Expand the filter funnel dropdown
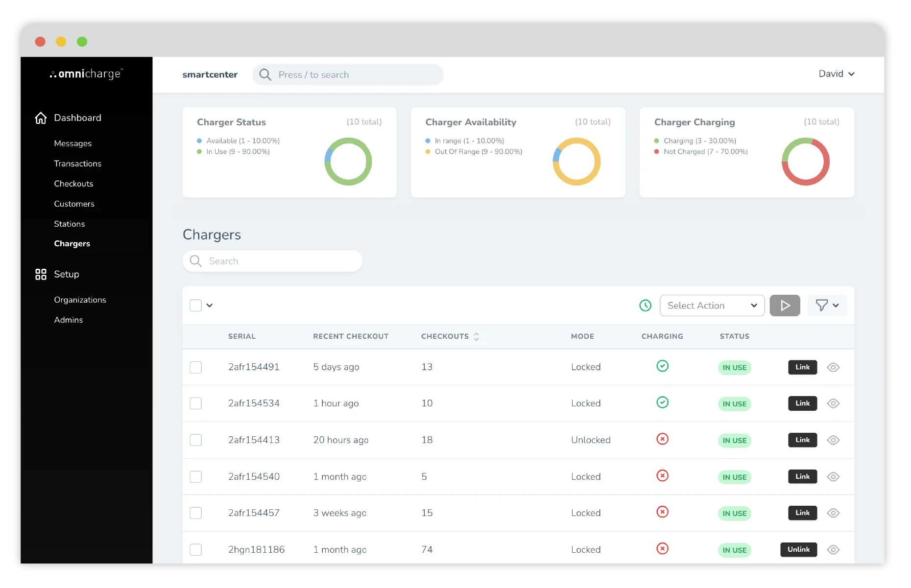Screen dimensions: 911x588 827,306
